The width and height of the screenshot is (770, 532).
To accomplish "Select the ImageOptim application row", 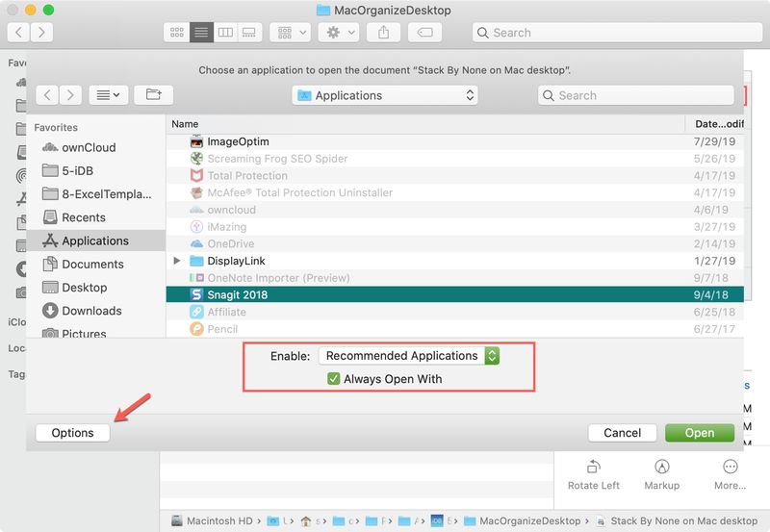I will (454, 141).
